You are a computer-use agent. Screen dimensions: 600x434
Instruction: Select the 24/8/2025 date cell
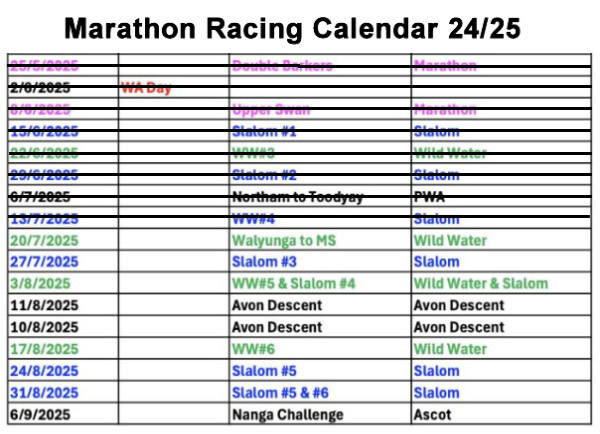click(x=44, y=371)
